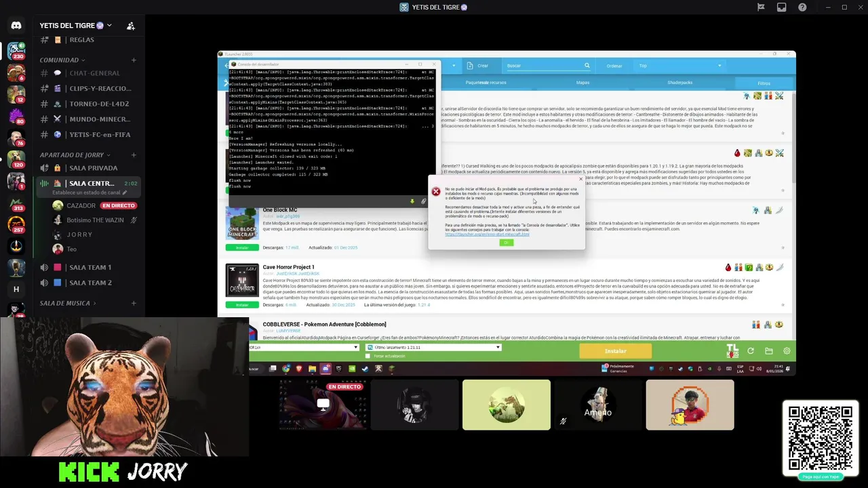Open author JustErikSK link on Cave Horror

tap(296, 273)
